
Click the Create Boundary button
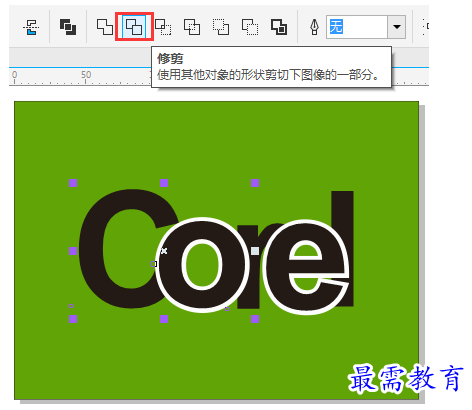(279, 27)
